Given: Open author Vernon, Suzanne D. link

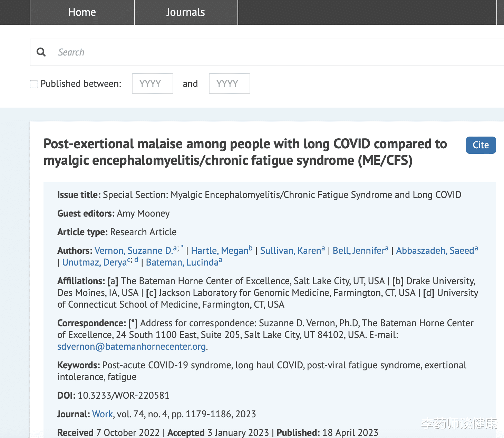Looking at the screenshot, I should (x=133, y=251).
